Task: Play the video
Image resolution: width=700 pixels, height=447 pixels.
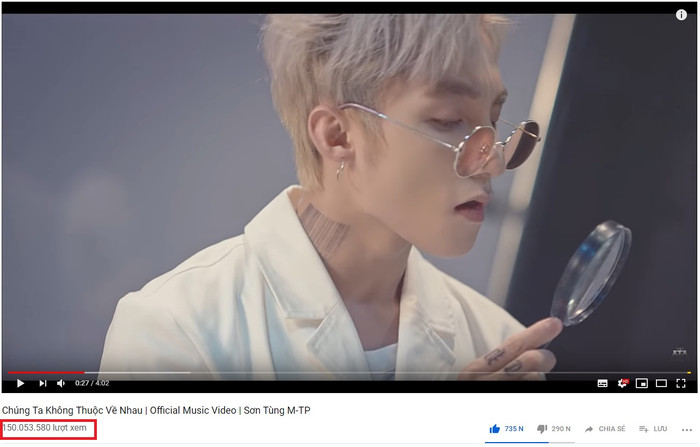Action: [20, 383]
